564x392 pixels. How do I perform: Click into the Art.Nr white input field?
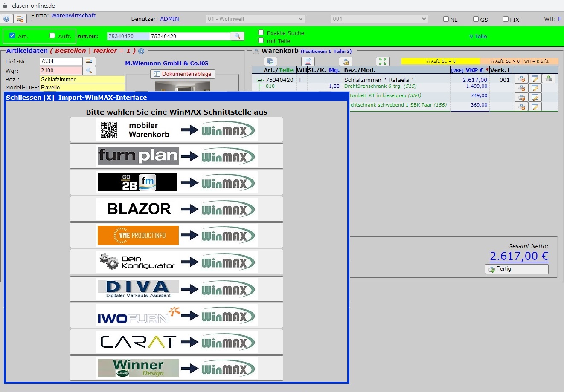click(x=190, y=37)
